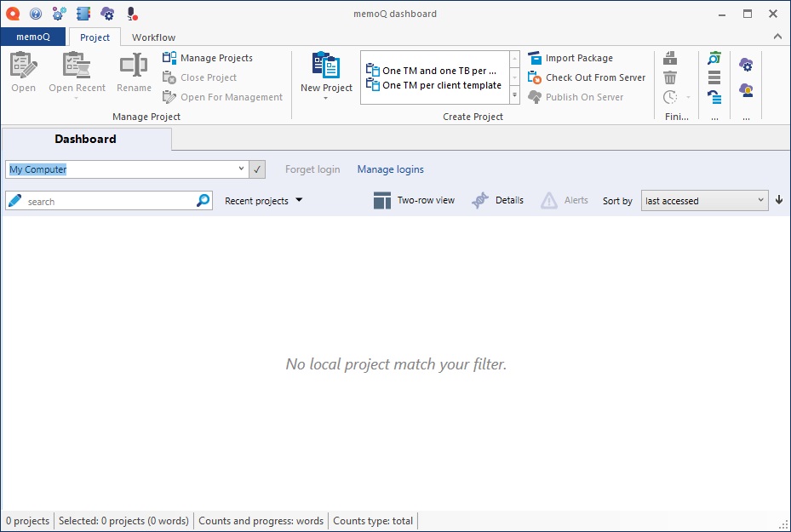The width and height of the screenshot is (791, 532).
Task: Click the archive box icon in Finish group
Action: (x=670, y=58)
